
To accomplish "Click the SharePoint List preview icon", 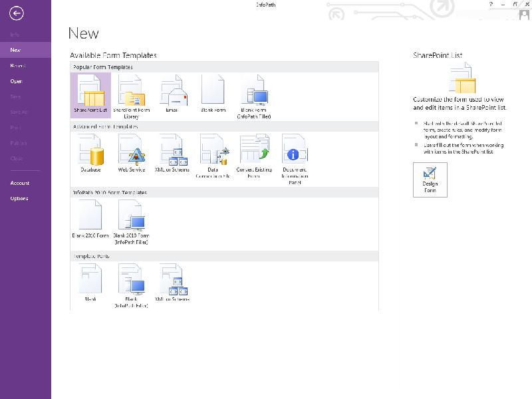I will (462, 78).
